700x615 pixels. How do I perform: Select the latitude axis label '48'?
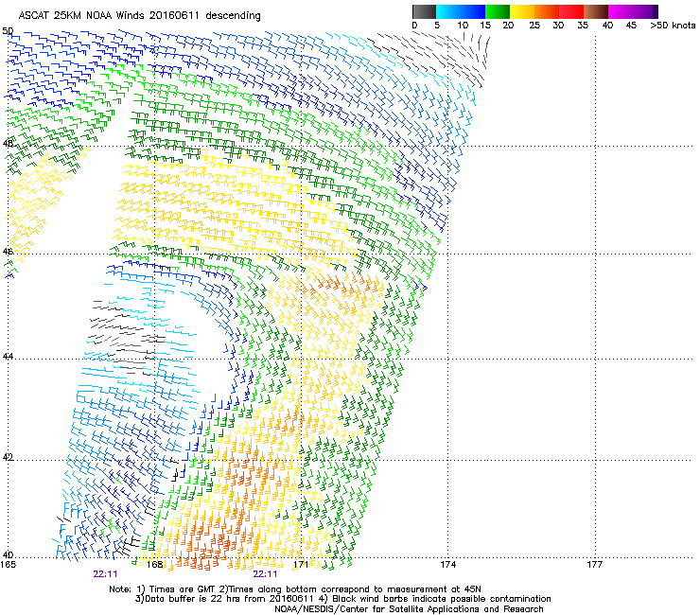pos(8,144)
